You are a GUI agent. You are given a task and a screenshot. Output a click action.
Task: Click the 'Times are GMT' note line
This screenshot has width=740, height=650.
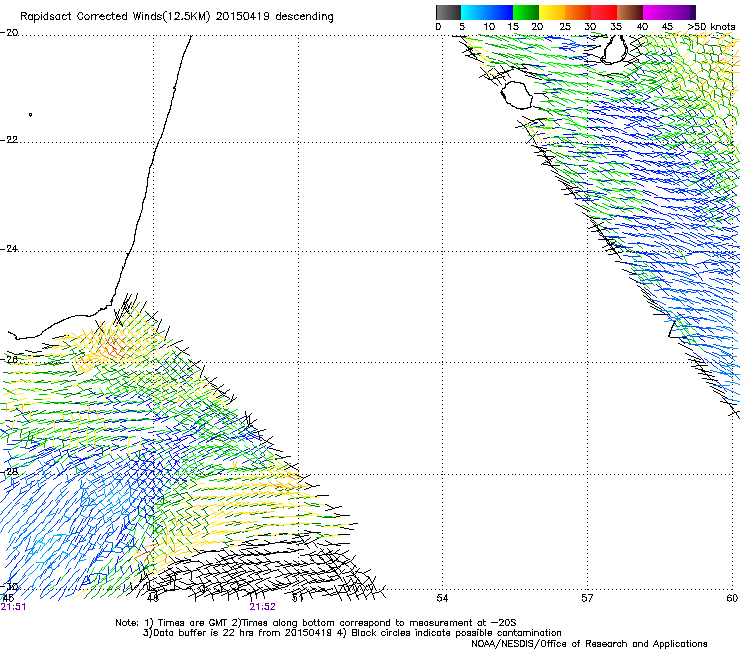315,623
